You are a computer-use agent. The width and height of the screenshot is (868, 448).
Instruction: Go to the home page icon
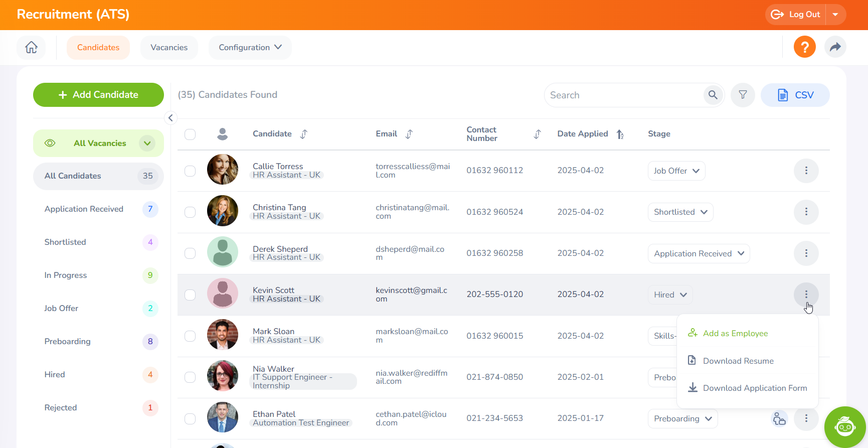pyautogui.click(x=31, y=48)
